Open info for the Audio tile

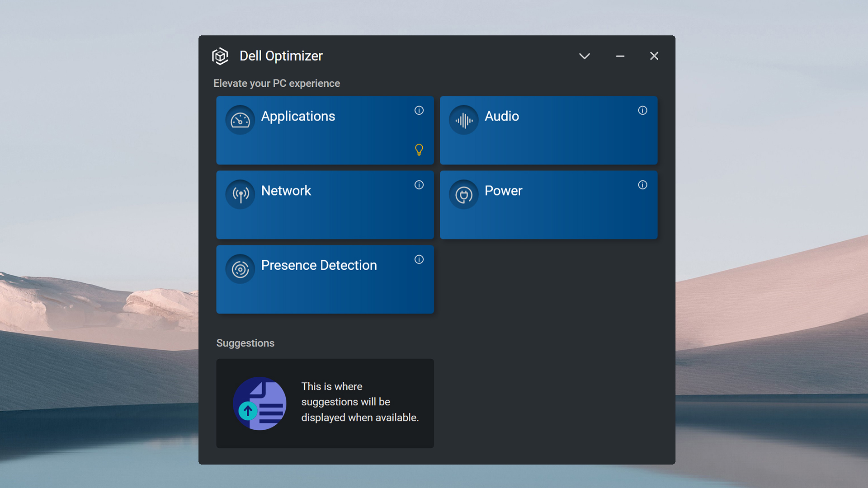642,110
